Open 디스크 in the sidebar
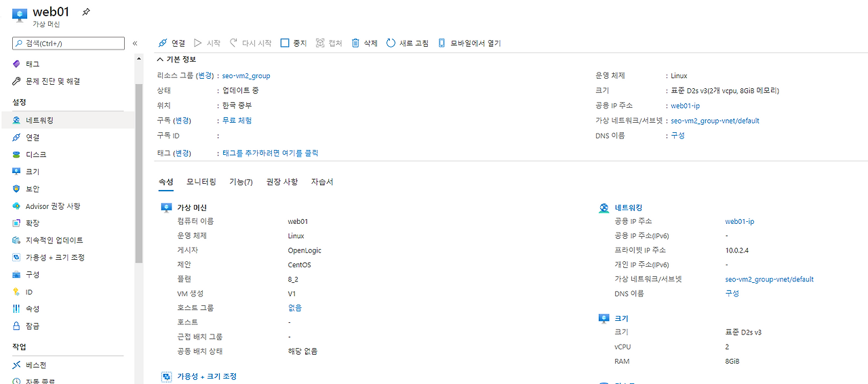This screenshot has height=384, width=868. tap(36, 155)
